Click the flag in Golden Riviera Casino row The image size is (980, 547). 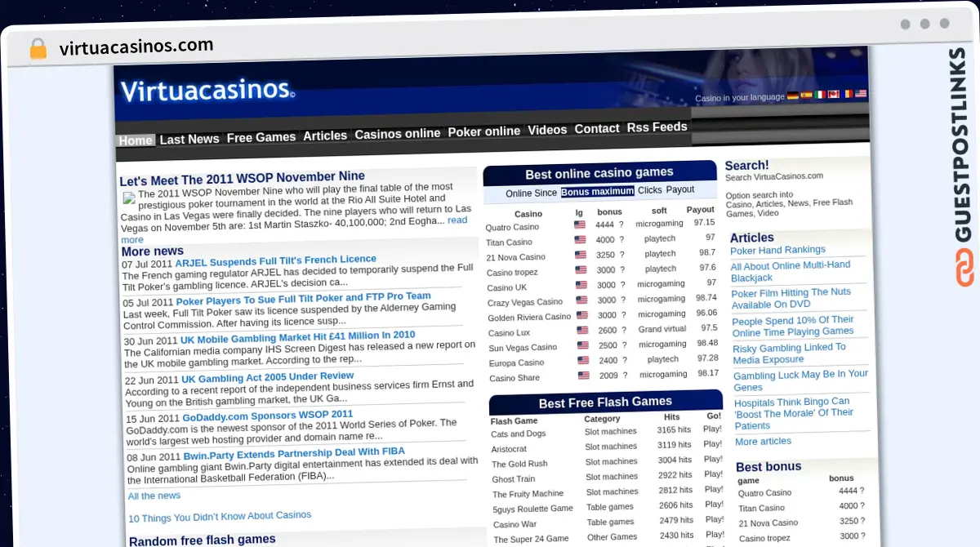click(x=582, y=315)
